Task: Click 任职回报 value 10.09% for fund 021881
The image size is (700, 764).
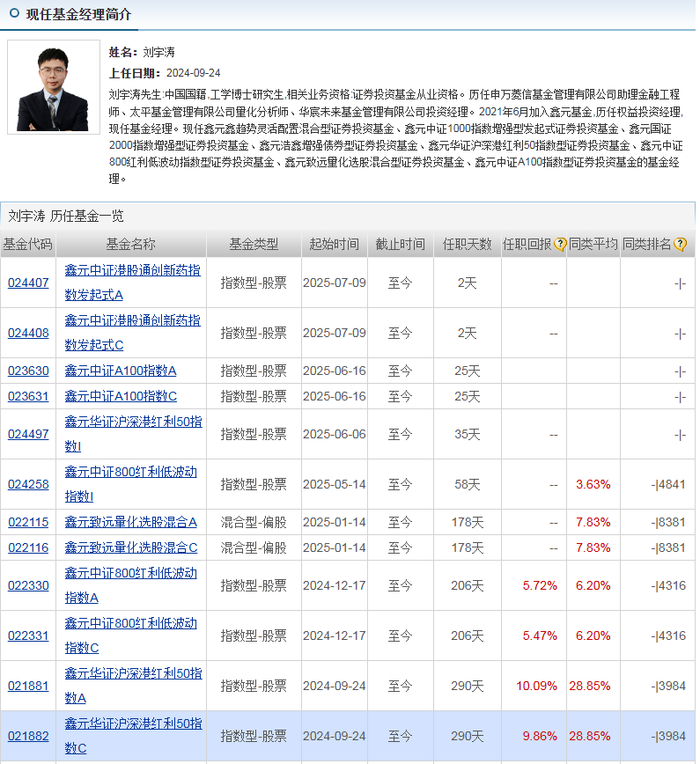Action: (x=536, y=686)
